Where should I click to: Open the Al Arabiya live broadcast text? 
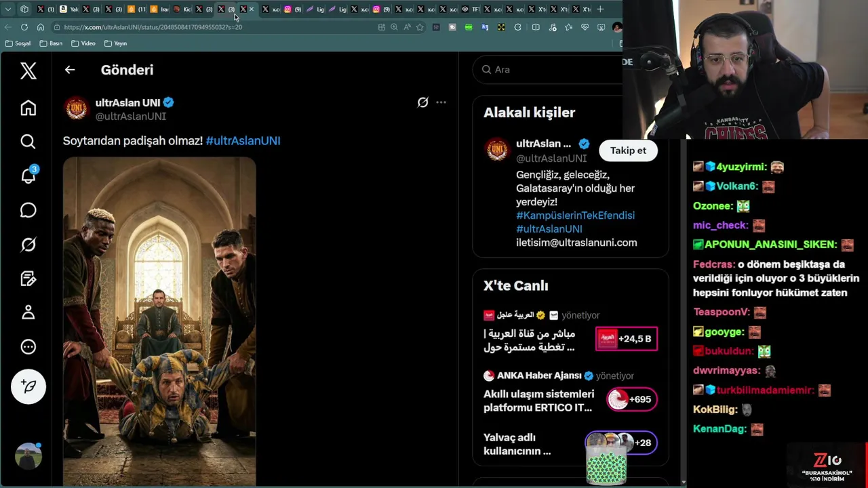pyautogui.click(x=529, y=340)
